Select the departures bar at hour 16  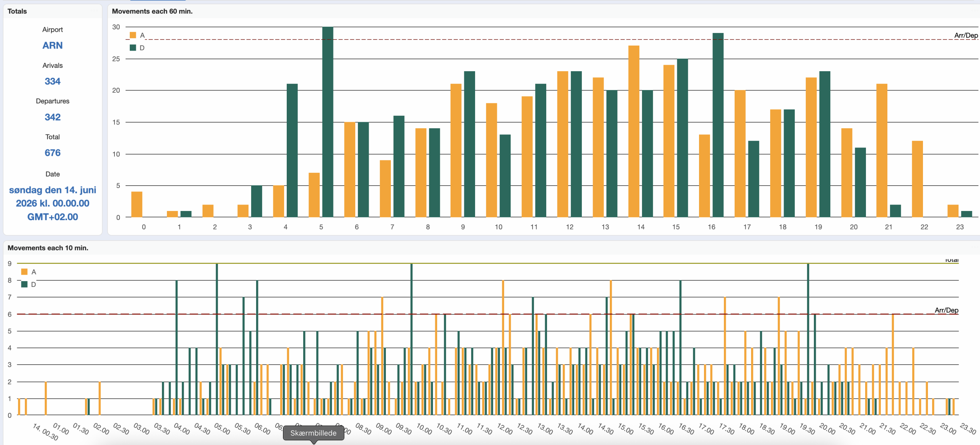coord(718,125)
